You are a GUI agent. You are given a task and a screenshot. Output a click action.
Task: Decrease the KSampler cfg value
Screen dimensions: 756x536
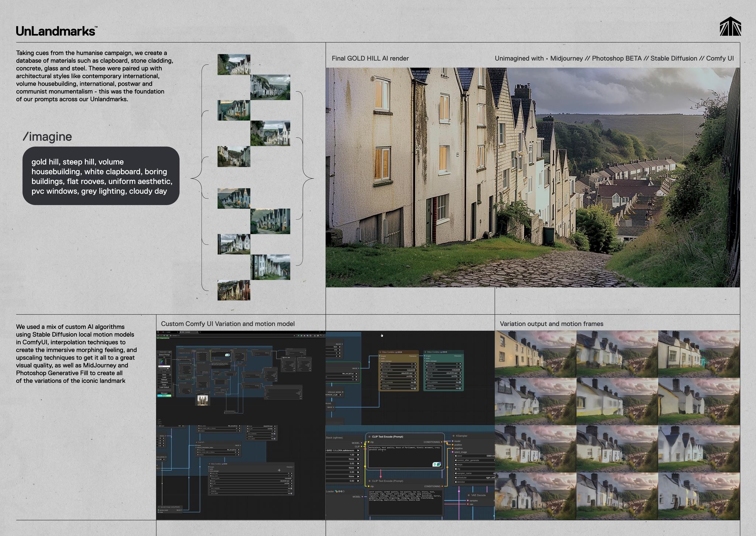456,469
